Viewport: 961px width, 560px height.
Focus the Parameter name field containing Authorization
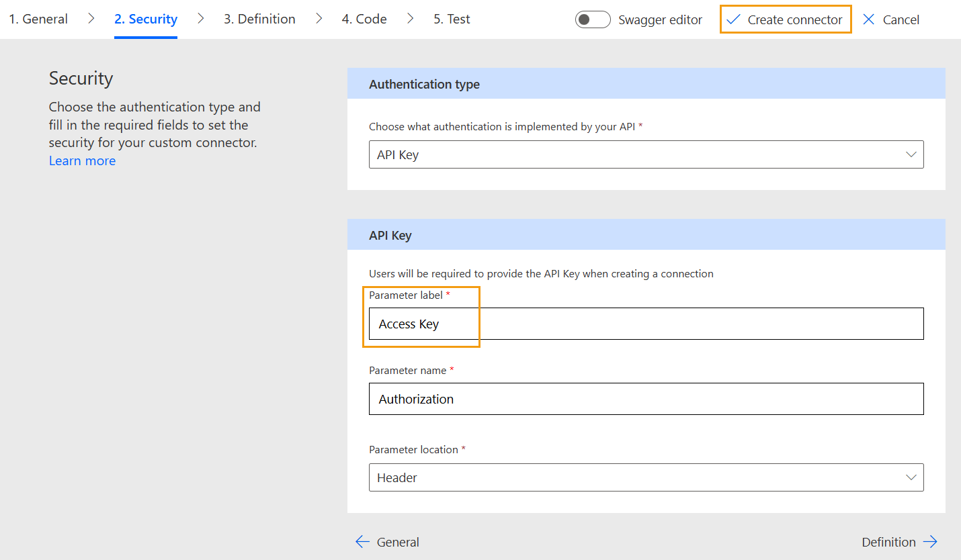coord(646,399)
